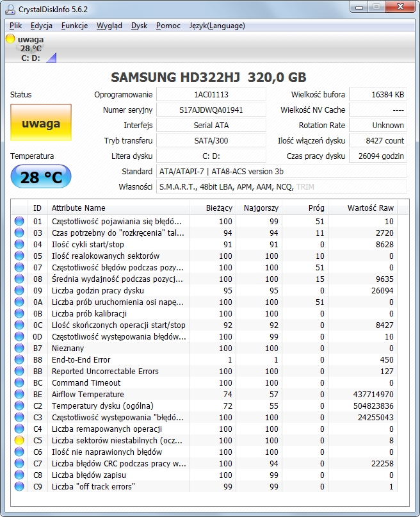Click status icon of attribute C6
Image resolution: width=420 pixels, height=517 pixels.
coord(19,452)
